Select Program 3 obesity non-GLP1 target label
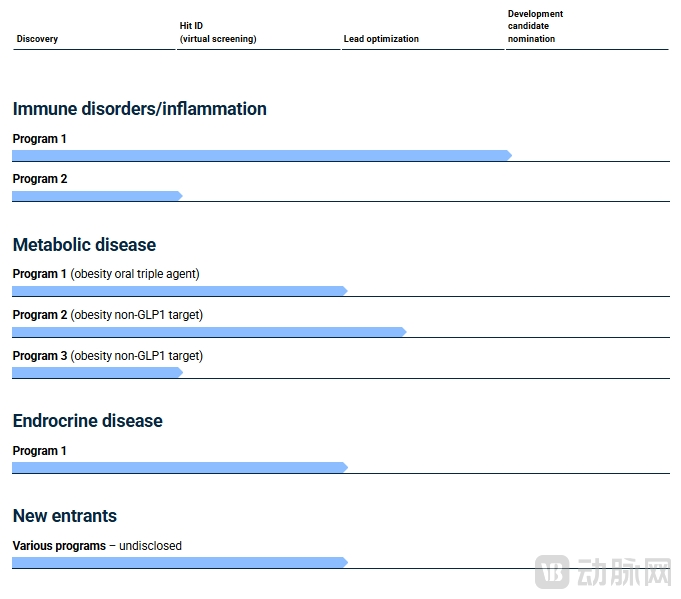 click(108, 356)
